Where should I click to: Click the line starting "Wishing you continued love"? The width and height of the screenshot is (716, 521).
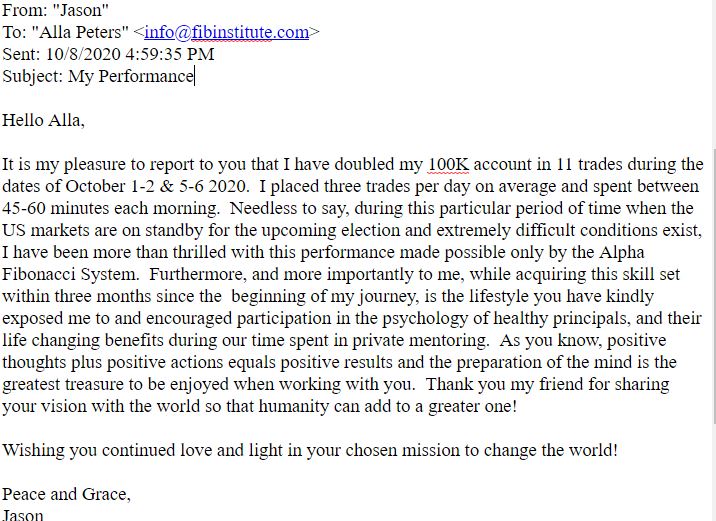pyautogui.click(x=310, y=450)
